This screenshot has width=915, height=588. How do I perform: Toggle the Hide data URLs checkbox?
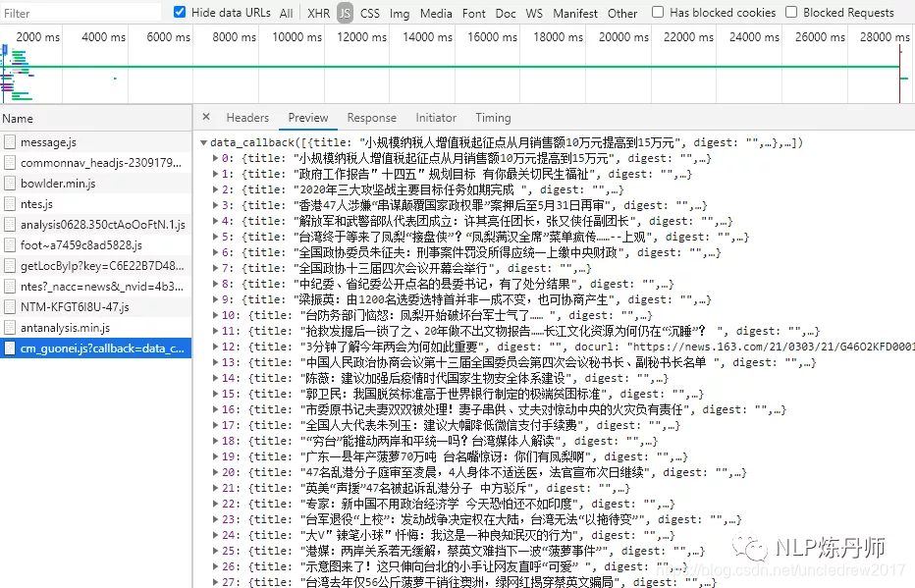point(180,12)
